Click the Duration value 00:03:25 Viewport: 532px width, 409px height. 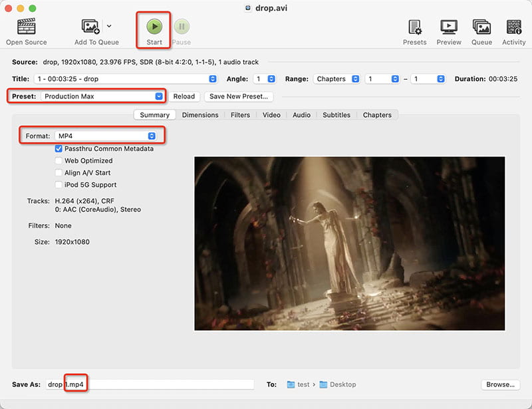(503, 78)
